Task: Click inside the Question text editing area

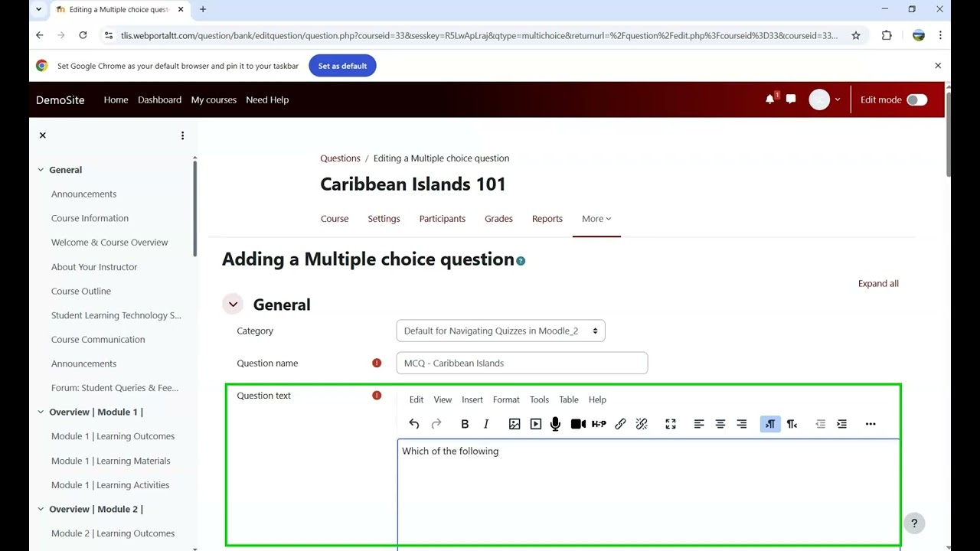Action: [648, 494]
